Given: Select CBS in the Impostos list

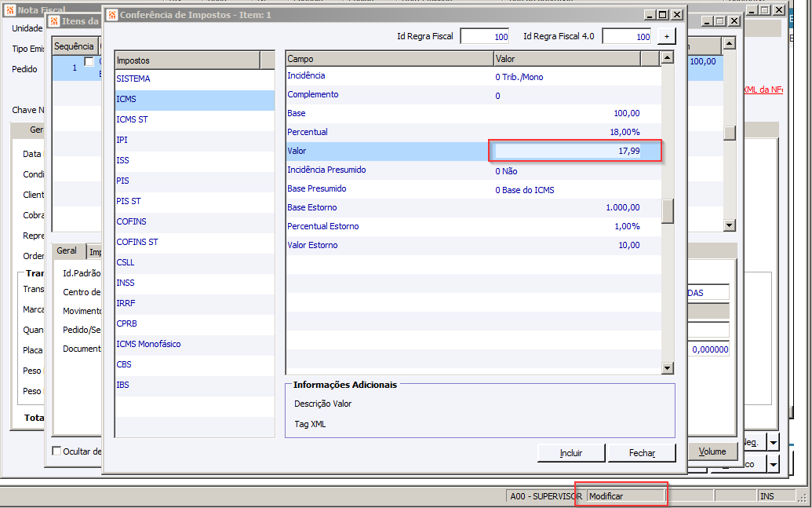Looking at the screenshot, I should pos(195,364).
